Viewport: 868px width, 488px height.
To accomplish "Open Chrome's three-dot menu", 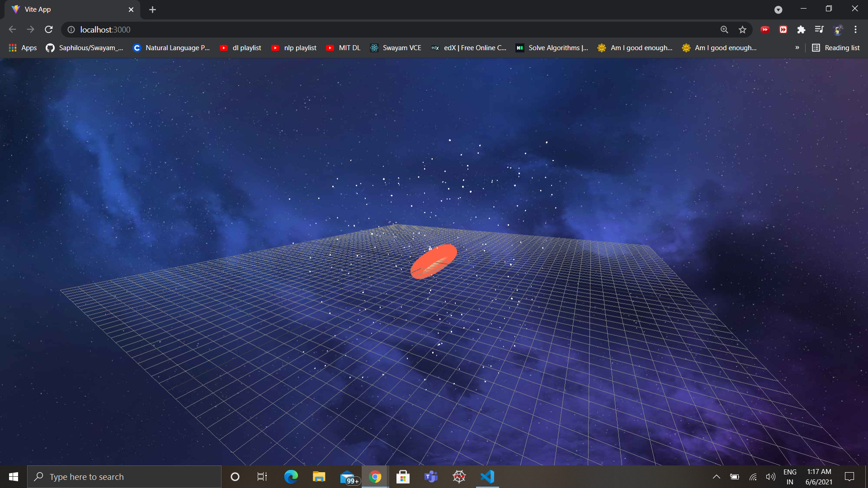I will click(855, 29).
